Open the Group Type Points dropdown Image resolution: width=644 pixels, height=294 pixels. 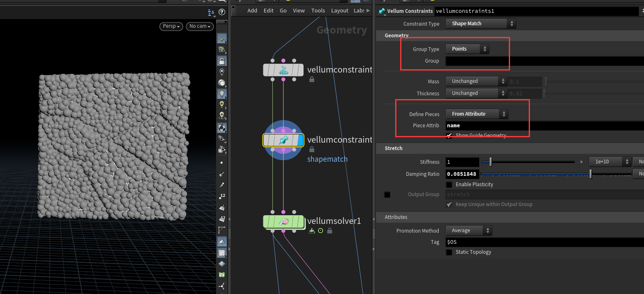[x=467, y=49]
